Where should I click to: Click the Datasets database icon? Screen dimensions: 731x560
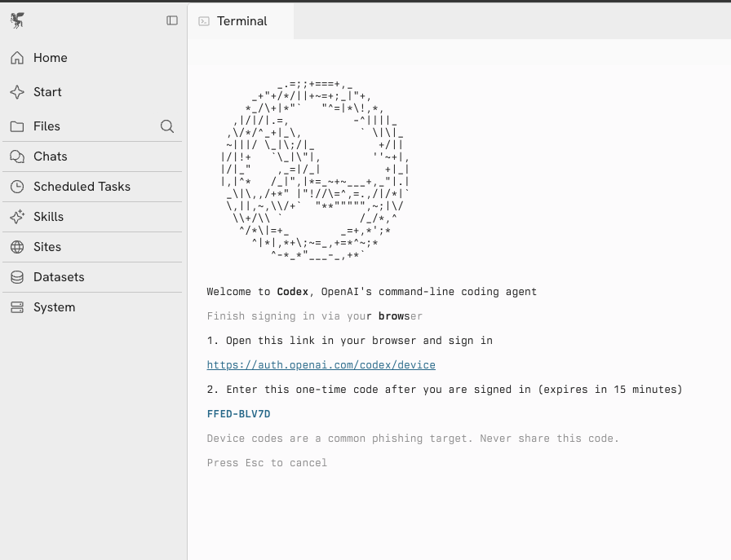click(17, 277)
